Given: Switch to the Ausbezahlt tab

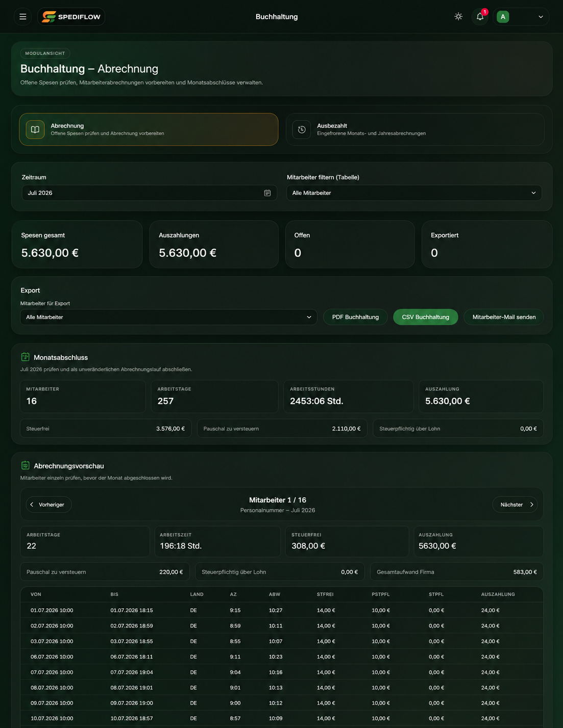Looking at the screenshot, I should click(415, 130).
